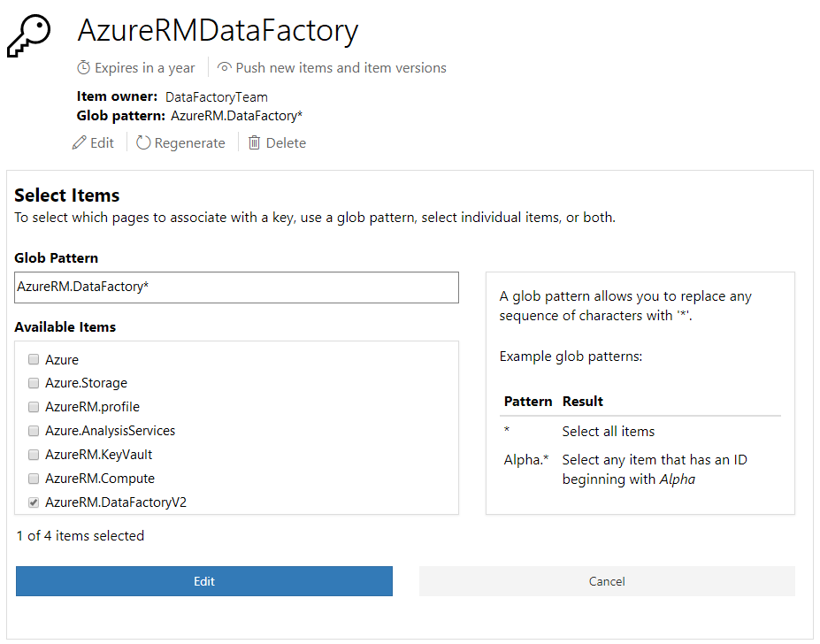
Task: Check the Azure.Storage item checkbox
Action: [33, 382]
